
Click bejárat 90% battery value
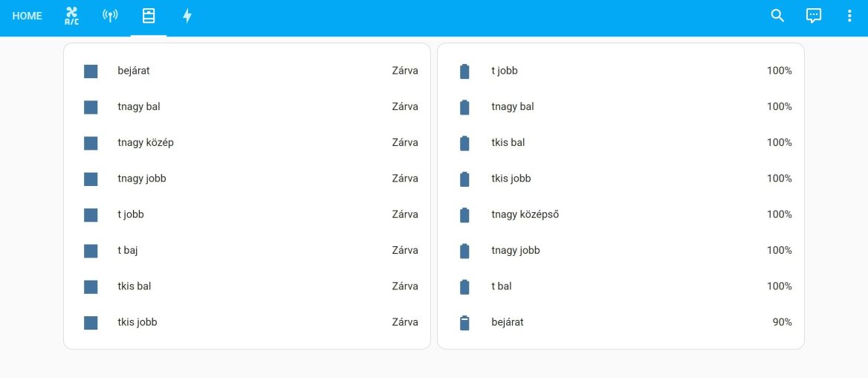[x=782, y=322]
